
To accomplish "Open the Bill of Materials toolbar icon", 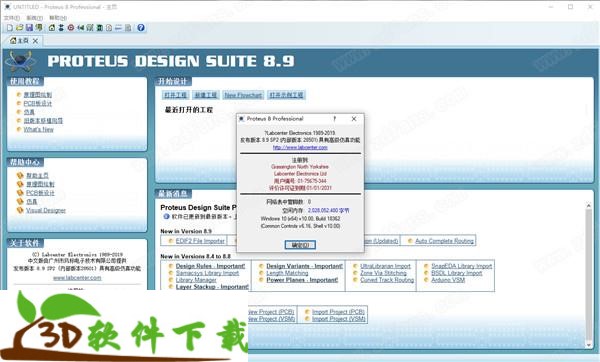I will (99, 28).
